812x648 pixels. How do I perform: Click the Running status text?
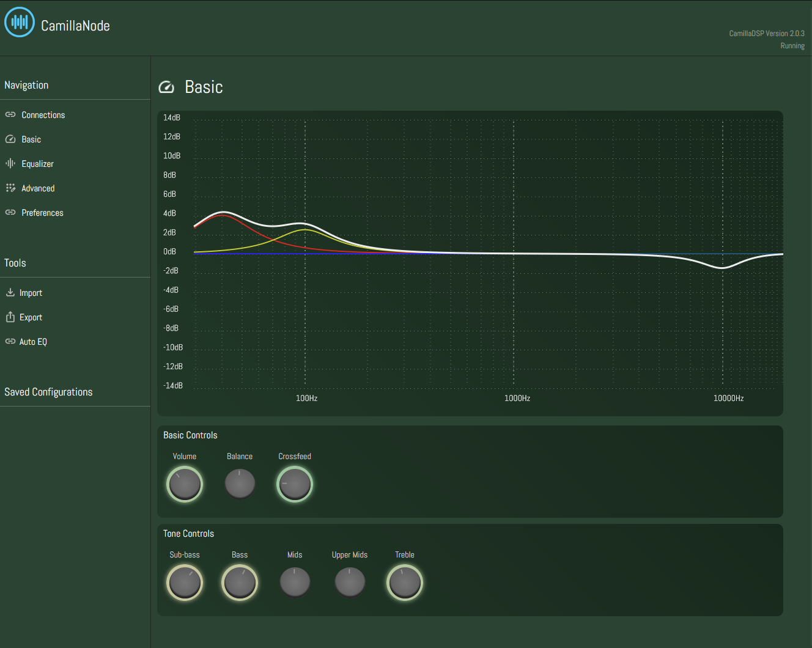coord(792,46)
